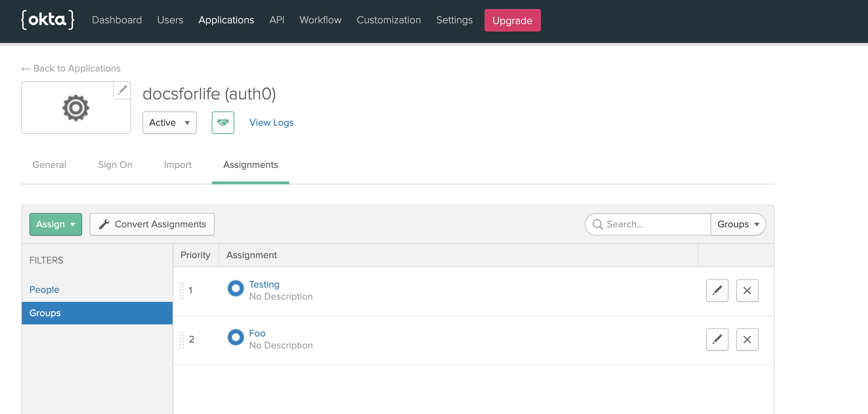Click the edit pencil on app logo
Image resolution: width=868 pixels, height=414 pixels.
(x=122, y=90)
